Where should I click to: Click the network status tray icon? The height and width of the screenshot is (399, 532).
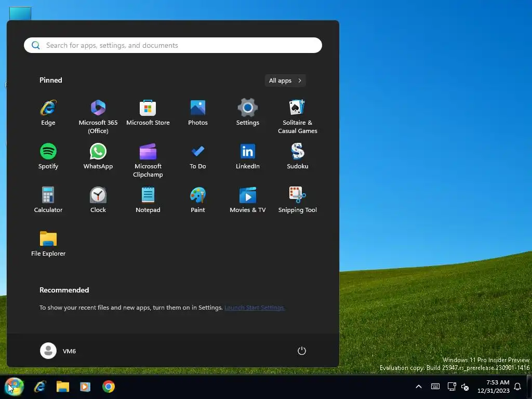coord(451,387)
